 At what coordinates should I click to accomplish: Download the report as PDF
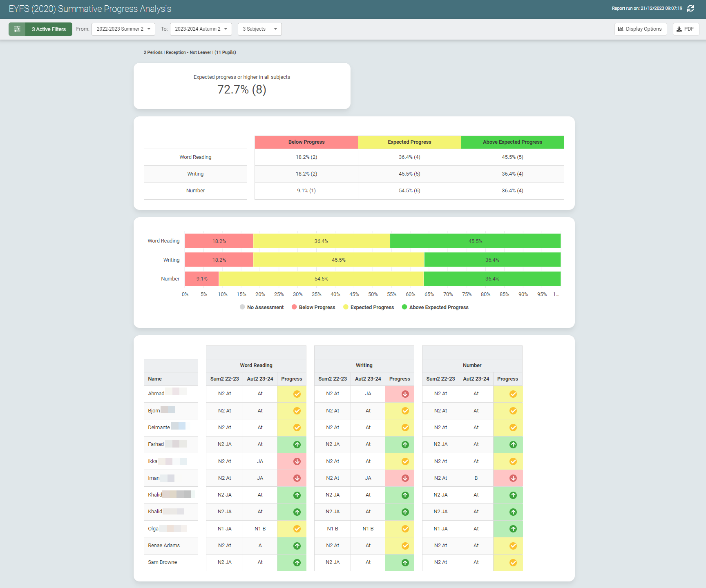[686, 29]
